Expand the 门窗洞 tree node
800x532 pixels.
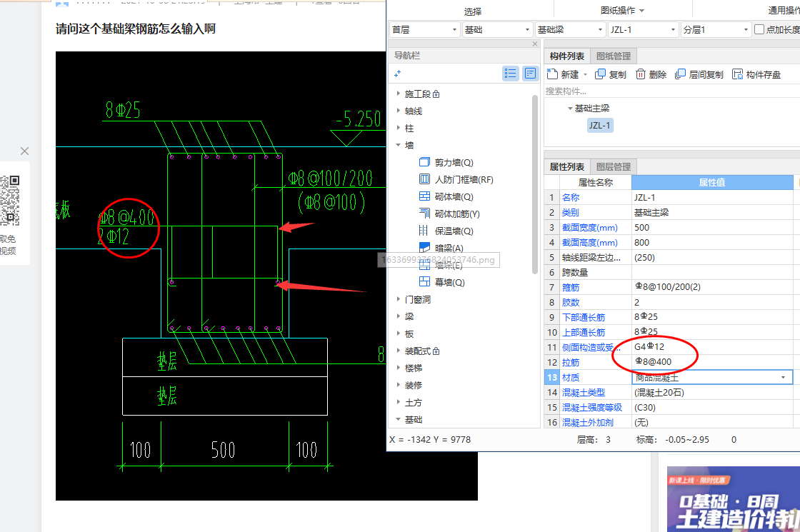click(x=398, y=299)
